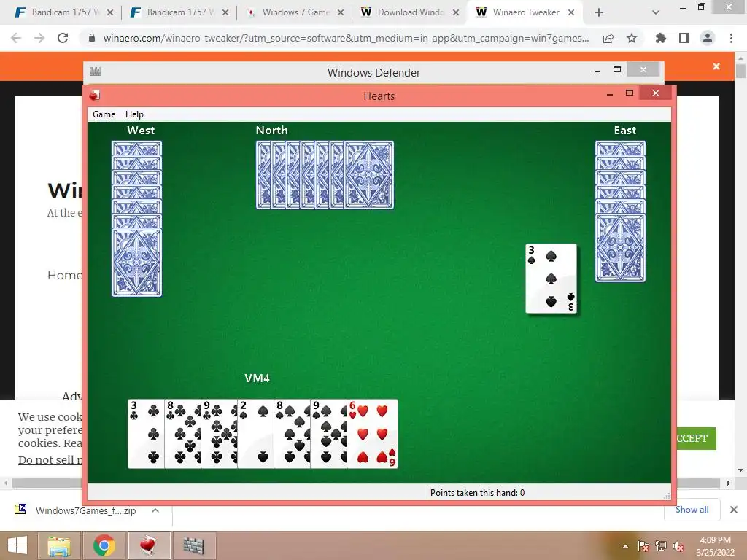The width and height of the screenshot is (747, 560).
Task: Close the Winaero Tweaker tab
Action: (571, 12)
